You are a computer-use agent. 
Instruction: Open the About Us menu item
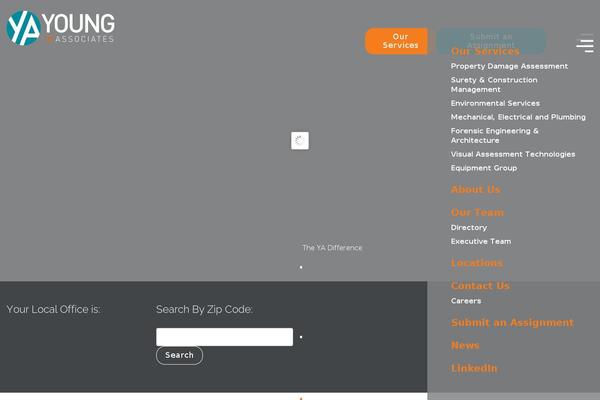[x=476, y=189]
